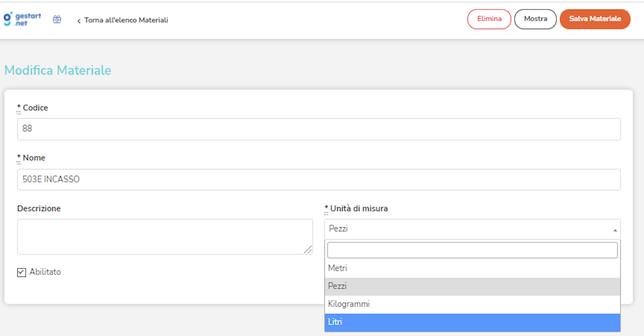Image resolution: width=644 pixels, height=336 pixels.
Task: Click the gestart.net logo
Action: tap(23, 19)
